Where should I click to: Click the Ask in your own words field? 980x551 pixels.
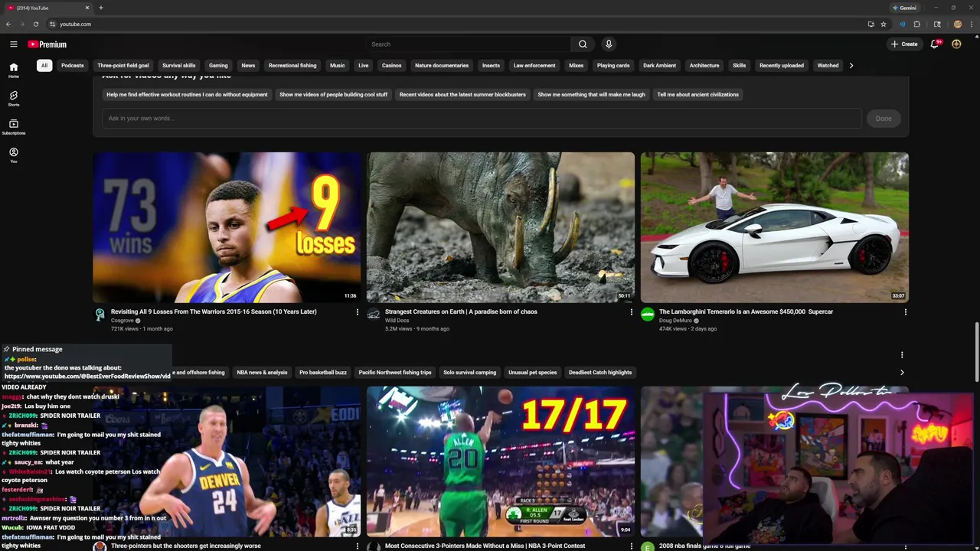pos(482,119)
